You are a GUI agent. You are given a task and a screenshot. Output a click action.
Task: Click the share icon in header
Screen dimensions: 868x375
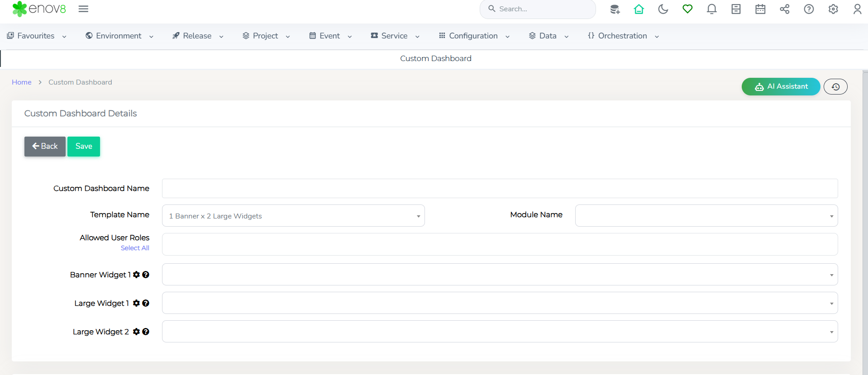784,9
